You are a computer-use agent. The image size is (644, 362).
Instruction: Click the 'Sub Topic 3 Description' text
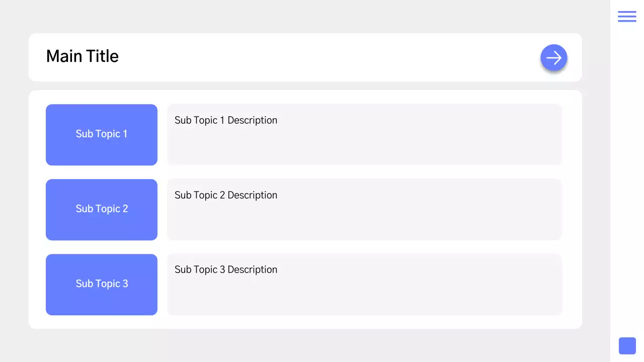(x=226, y=269)
